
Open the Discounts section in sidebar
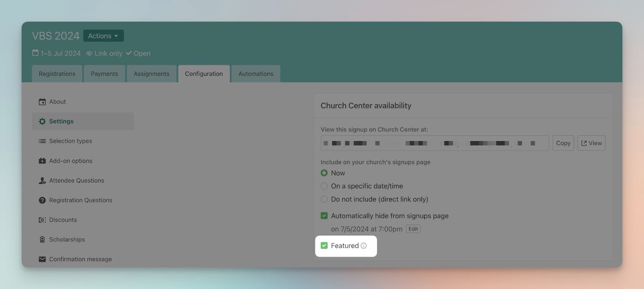tap(63, 220)
